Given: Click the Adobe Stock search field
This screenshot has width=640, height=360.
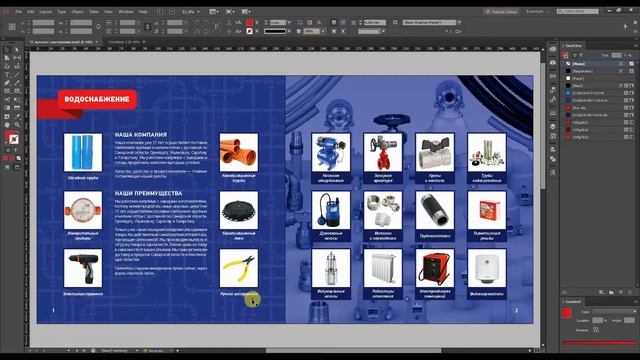Looking at the screenshot, I should 578,11.
